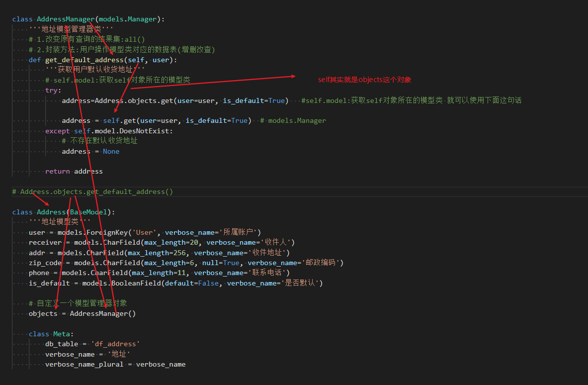Screen dimensions: 588x385
Task: Click 'None' in address = None
Action: pyautogui.click(x=111, y=152)
